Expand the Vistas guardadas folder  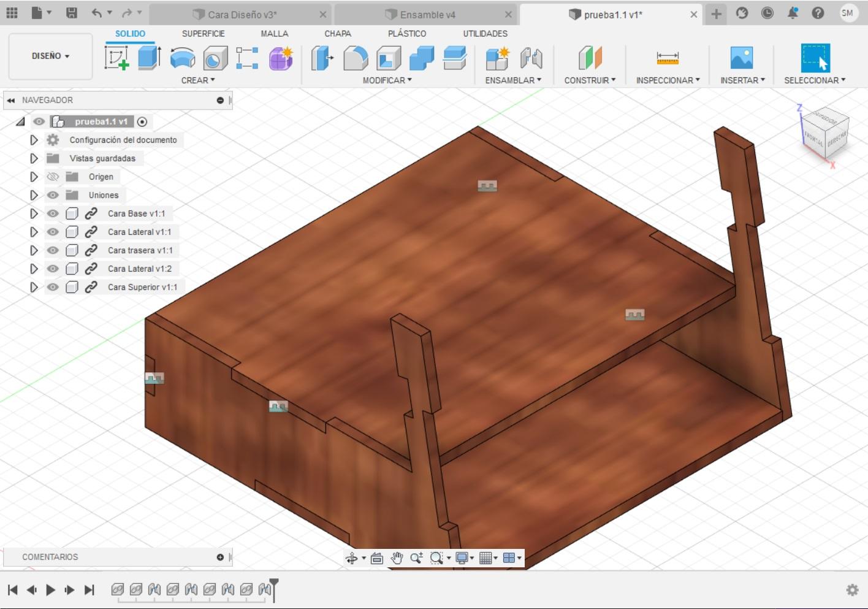[34, 158]
